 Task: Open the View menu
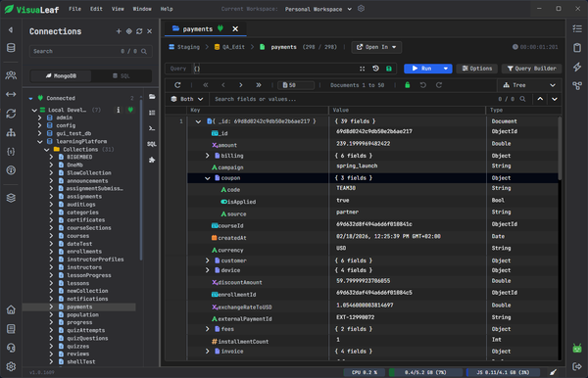point(118,9)
